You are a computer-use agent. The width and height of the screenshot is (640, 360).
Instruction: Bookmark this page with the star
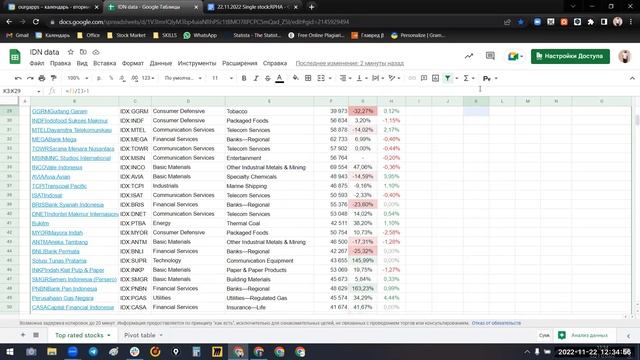[x=520, y=22]
